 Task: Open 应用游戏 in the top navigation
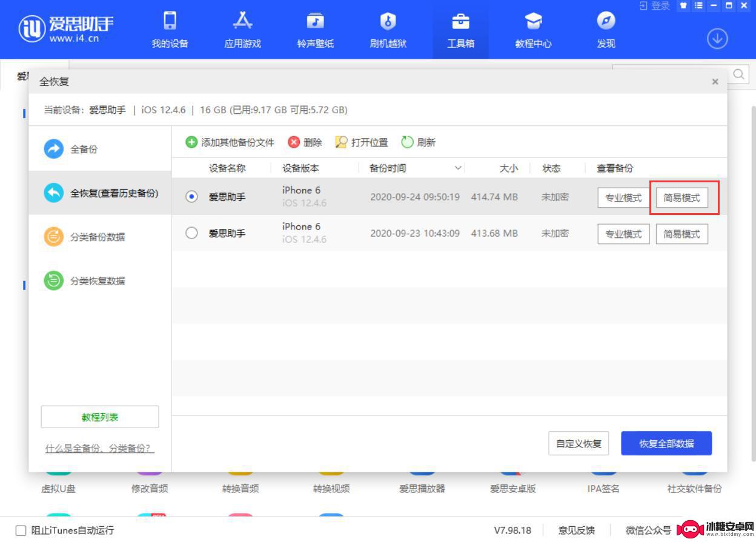tap(243, 30)
